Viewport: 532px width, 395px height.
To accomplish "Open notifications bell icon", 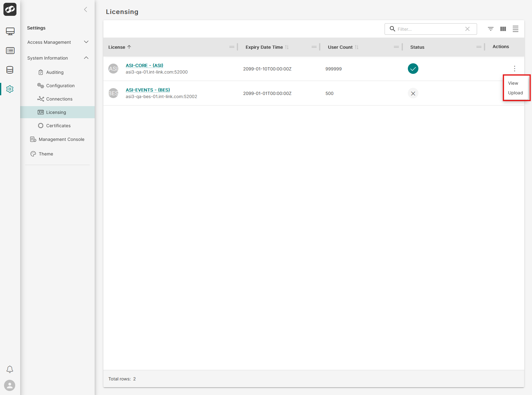I will [x=10, y=369].
